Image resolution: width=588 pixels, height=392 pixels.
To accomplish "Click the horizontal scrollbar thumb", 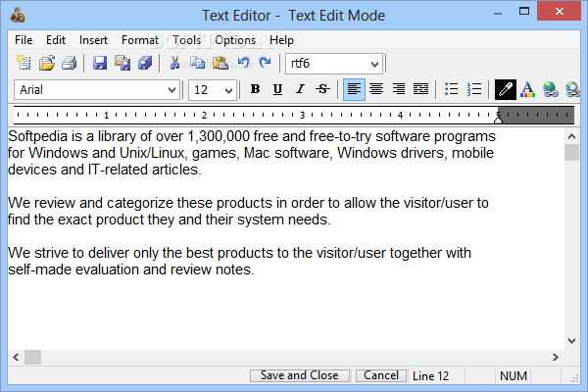I will (x=33, y=357).
